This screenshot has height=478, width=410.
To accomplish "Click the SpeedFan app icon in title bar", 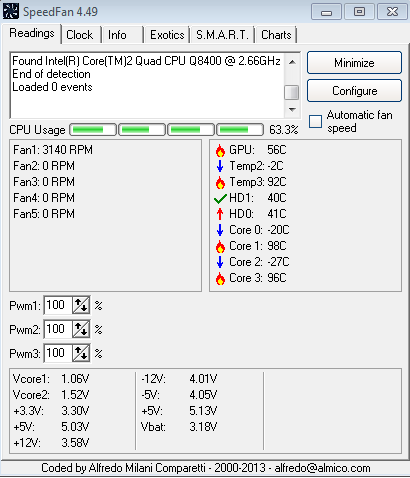I will point(11,11).
